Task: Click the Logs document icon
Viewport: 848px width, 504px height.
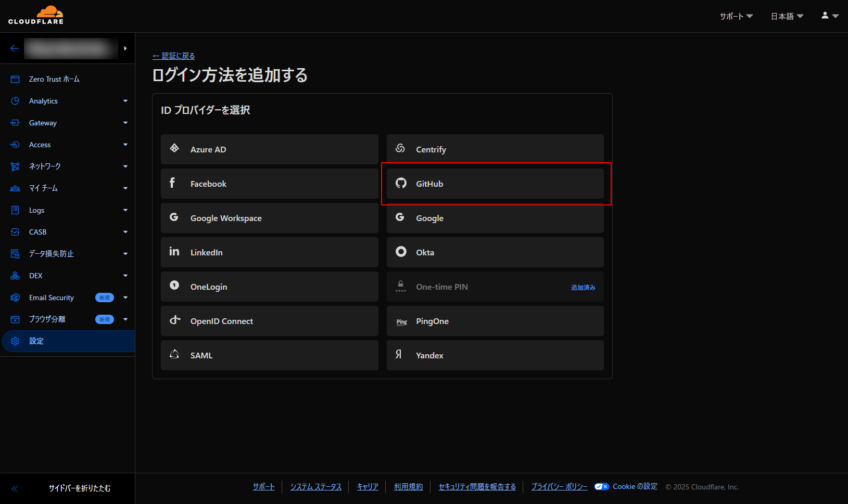Action: click(x=15, y=210)
